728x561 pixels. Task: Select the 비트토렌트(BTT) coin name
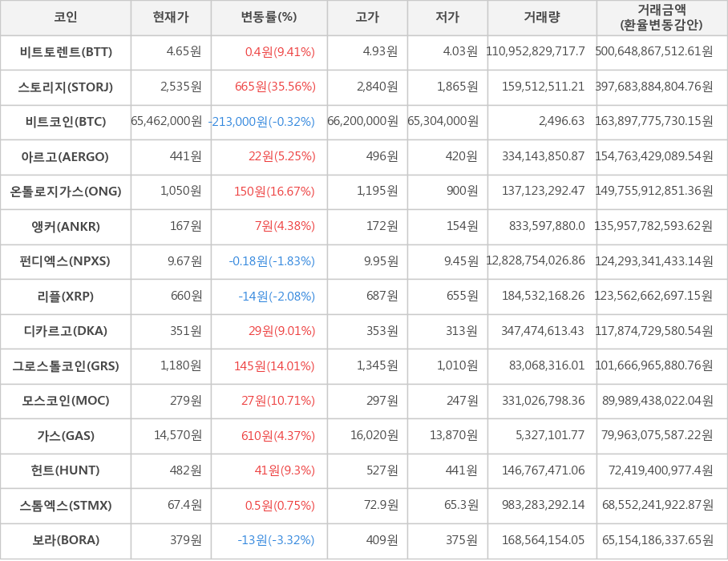point(66,52)
